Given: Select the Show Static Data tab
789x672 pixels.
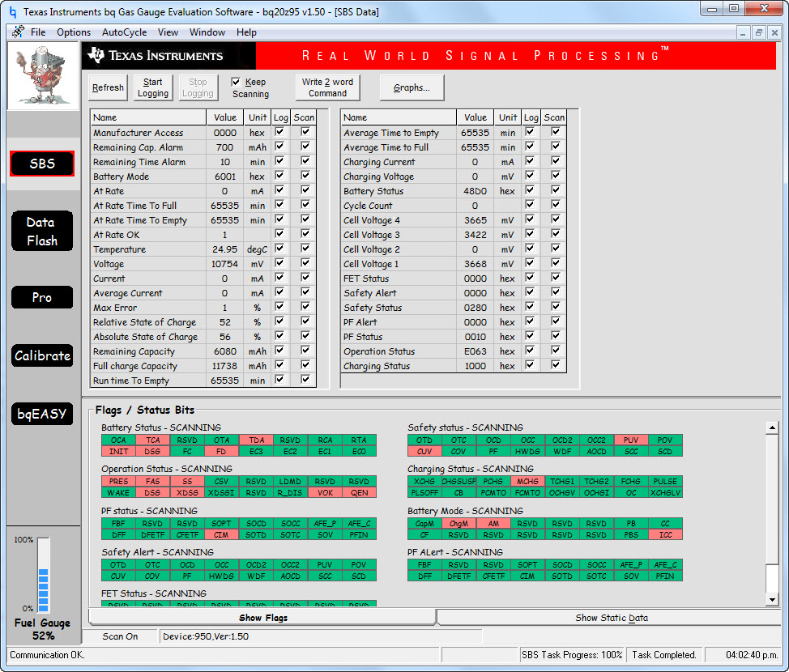Looking at the screenshot, I should 611,617.
